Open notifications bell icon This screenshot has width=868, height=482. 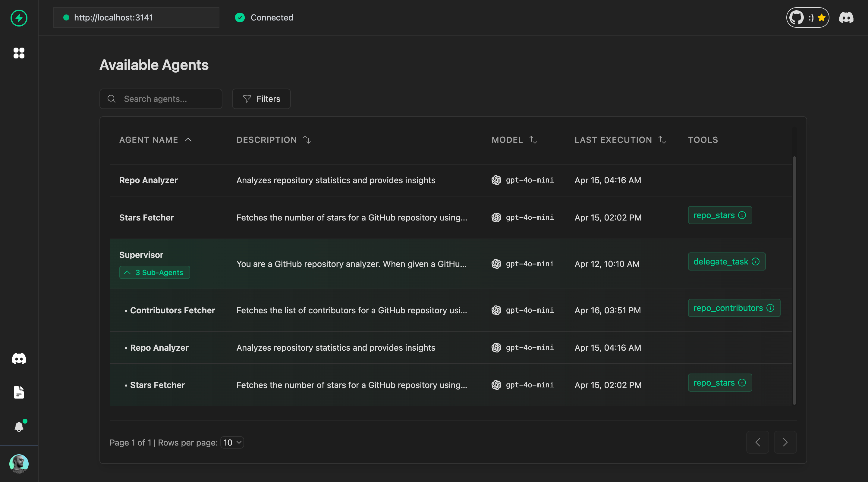[x=19, y=427]
